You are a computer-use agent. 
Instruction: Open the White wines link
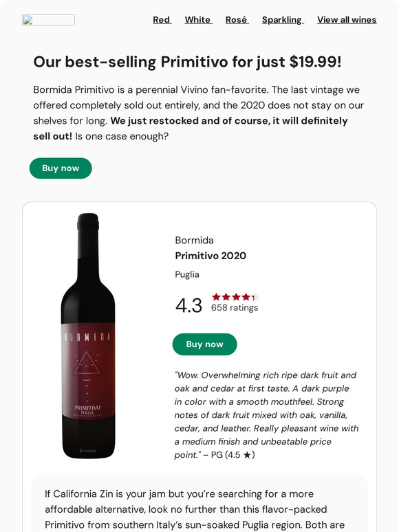[198, 20]
